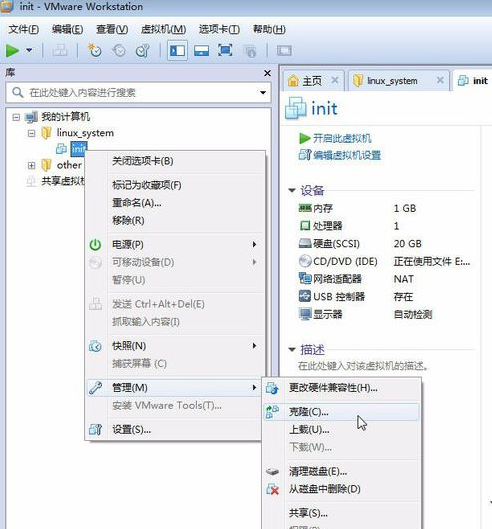Toggle the library sidebar view icon

[x=177, y=51]
